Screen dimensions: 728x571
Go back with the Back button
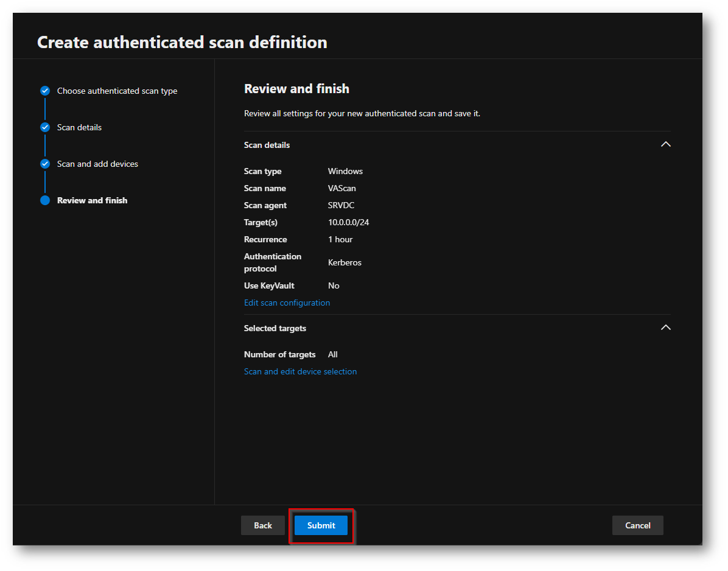263,525
